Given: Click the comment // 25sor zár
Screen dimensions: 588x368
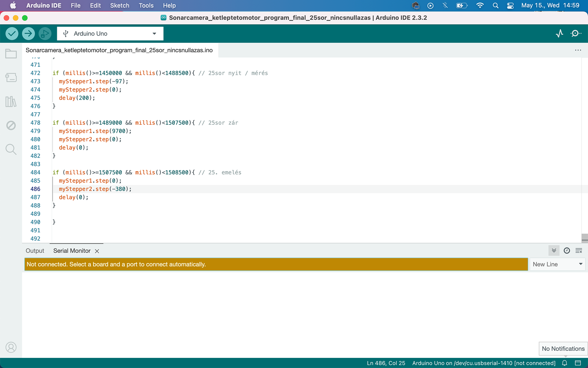Looking at the screenshot, I should pos(218,123).
